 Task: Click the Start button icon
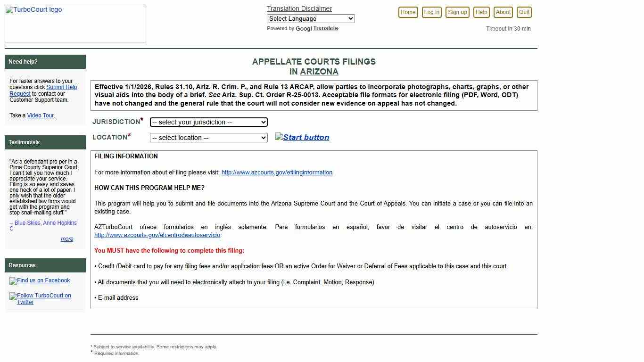click(302, 137)
